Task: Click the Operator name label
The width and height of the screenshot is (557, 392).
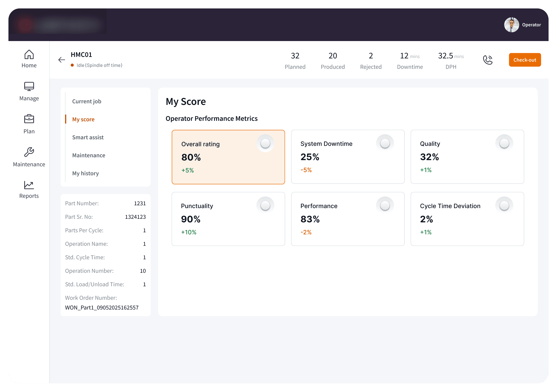Action: [531, 25]
